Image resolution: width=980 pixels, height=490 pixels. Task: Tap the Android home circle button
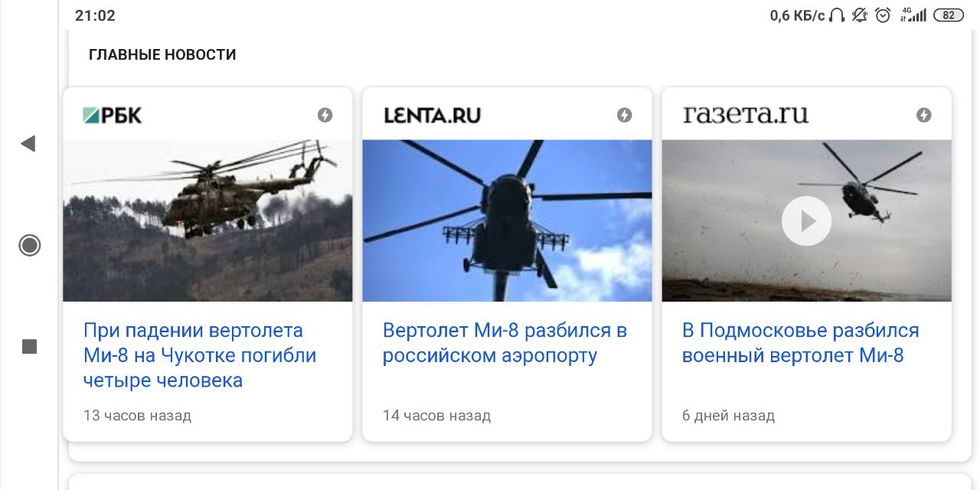click(x=29, y=245)
